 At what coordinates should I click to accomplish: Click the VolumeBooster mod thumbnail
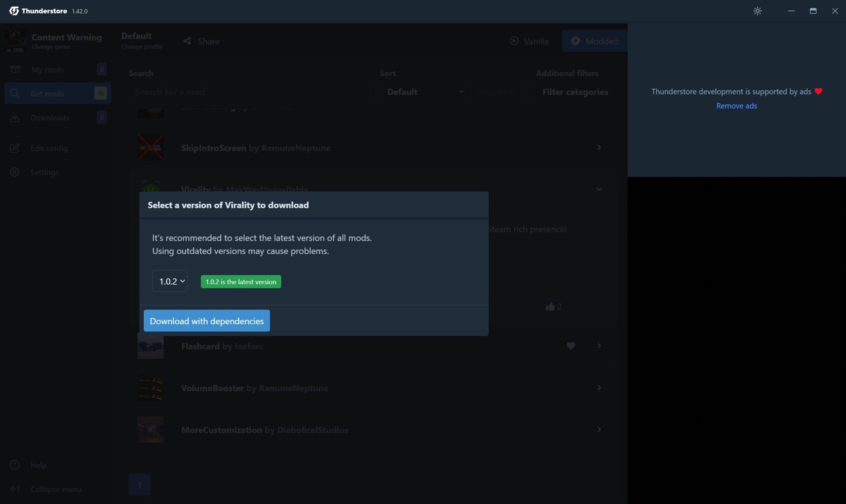pyautogui.click(x=150, y=388)
